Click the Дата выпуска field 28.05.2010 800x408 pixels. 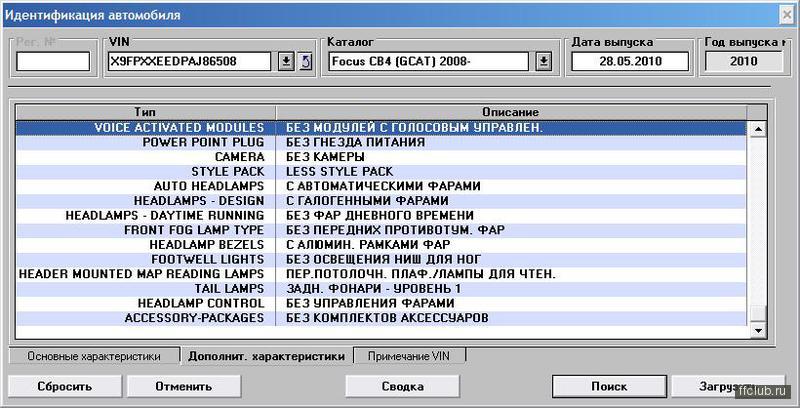coord(630,62)
